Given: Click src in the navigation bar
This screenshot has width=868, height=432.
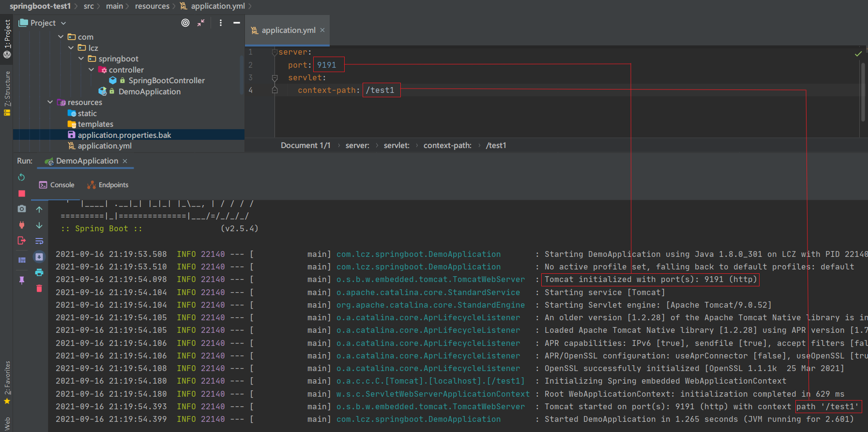Looking at the screenshot, I should (x=89, y=6).
